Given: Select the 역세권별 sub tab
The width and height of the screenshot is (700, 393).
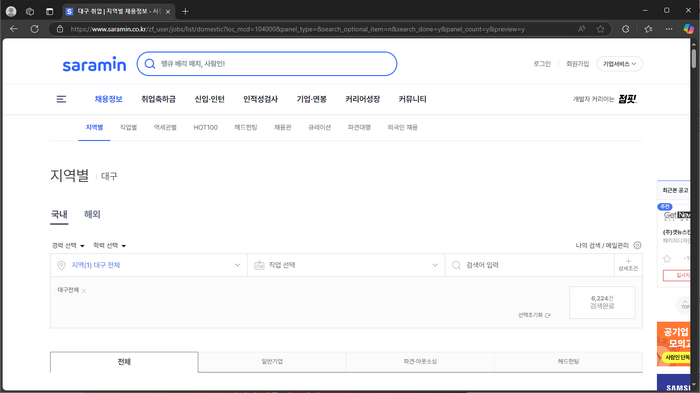Looking at the screenshot, I should [165, 127].
